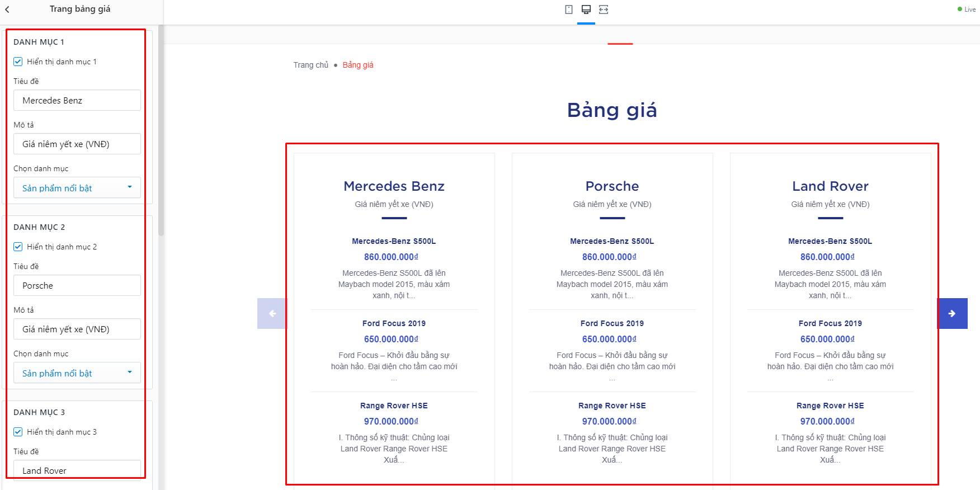Open Ford Focus 2019 in the Mercedes Benz column
This screenshot has height=490, width=980.
(x=394, y=323)
